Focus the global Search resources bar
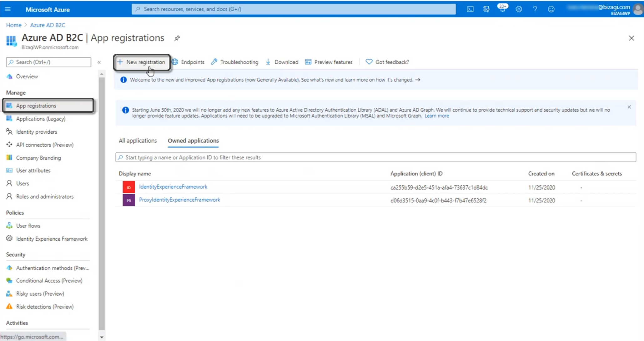Viewport: 644px width, 341px height. click(x=294, y=9)
